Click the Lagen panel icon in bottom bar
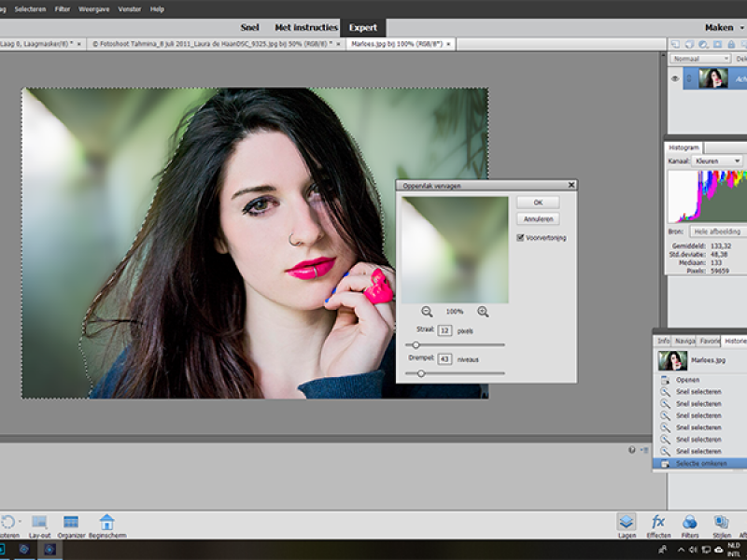Image resolution: width=747 pixels, height=560 pixels. click(626, 523)
